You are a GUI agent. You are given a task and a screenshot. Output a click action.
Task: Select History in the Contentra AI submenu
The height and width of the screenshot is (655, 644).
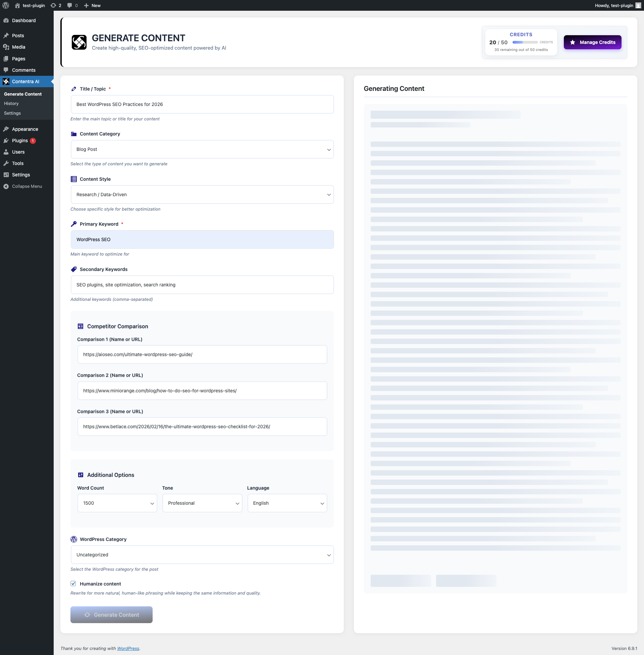click(x=11, y=104)
